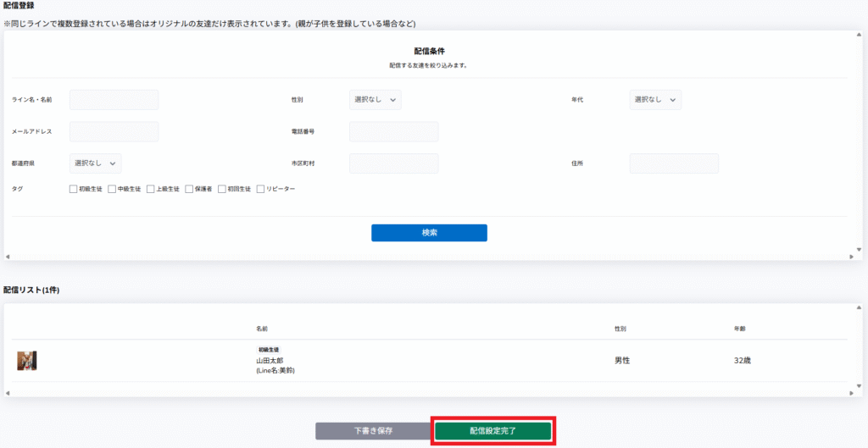The width and height of the screenshot is (868, 448).
Task: Tick the リピーター tag checkbox
Action: [x=261, y=189]
